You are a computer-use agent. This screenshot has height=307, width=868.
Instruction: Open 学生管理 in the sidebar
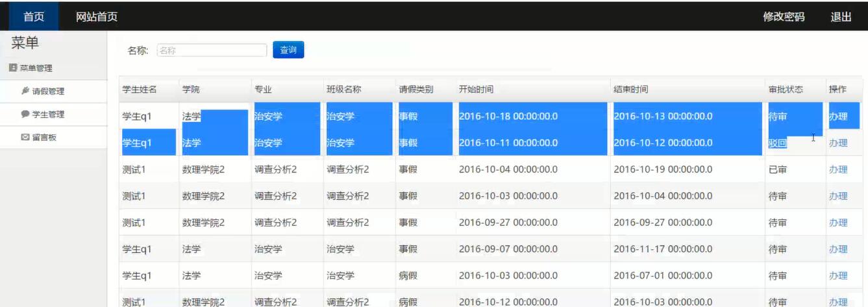48,114
